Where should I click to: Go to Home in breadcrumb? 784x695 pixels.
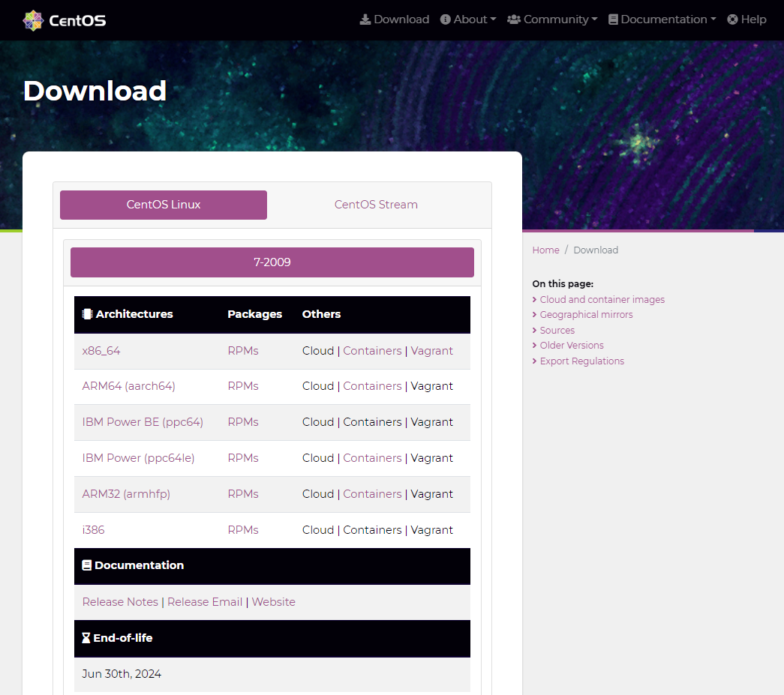(x=545, y=250)
